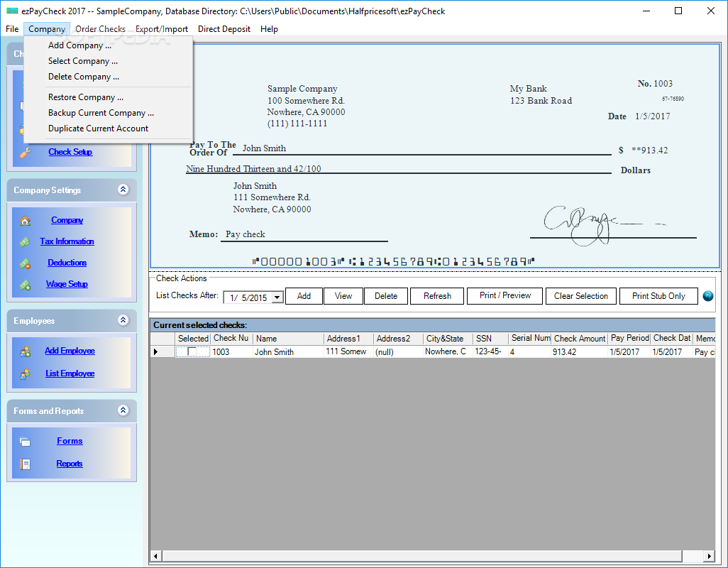Click the wrench icon beside Check Setup
The height and width of the screenshot is (568, 728).
click(25, 153)
